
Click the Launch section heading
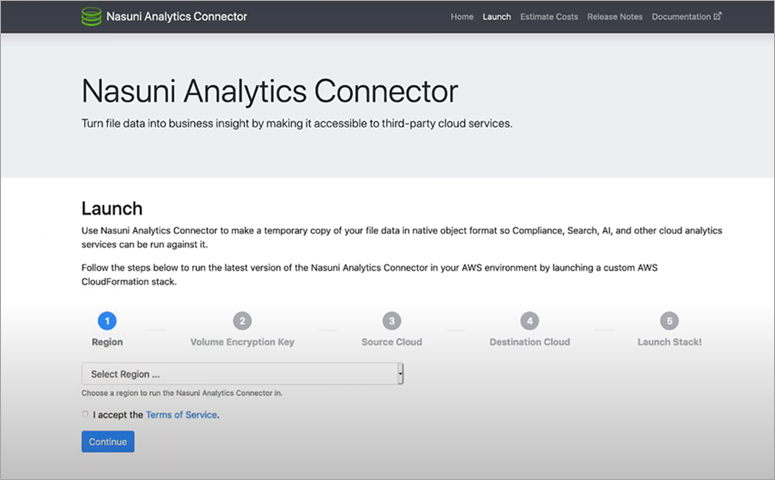click(x=112, y=209)
